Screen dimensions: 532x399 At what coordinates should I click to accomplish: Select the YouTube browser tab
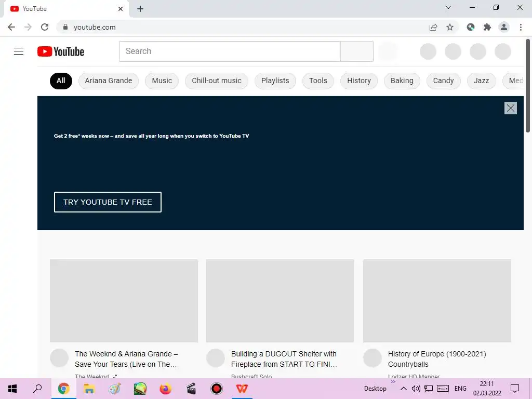[66, 9]
